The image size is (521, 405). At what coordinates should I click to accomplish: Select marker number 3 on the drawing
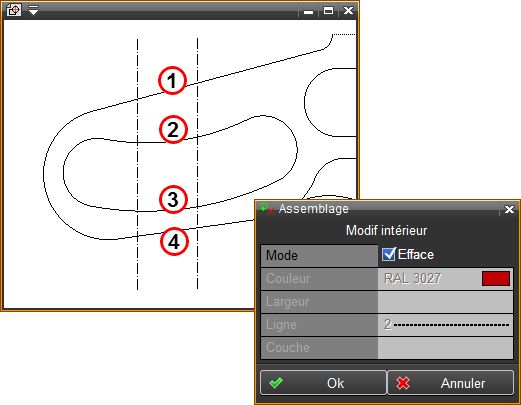coord(173,199)
